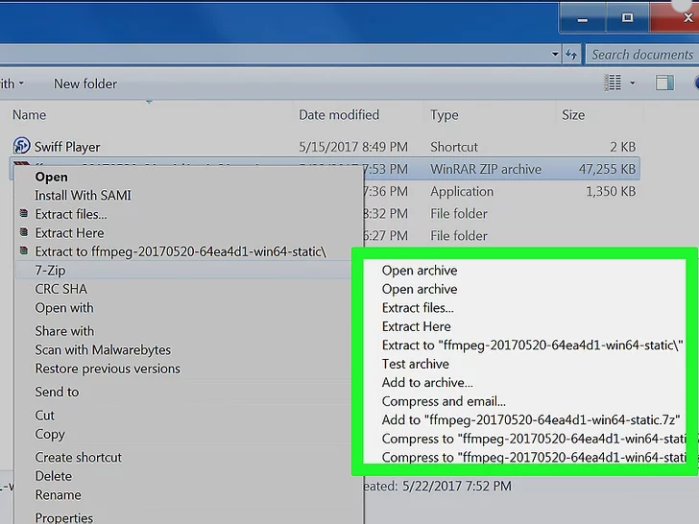Expand the address bar history dropdown

tap(555, 54)
